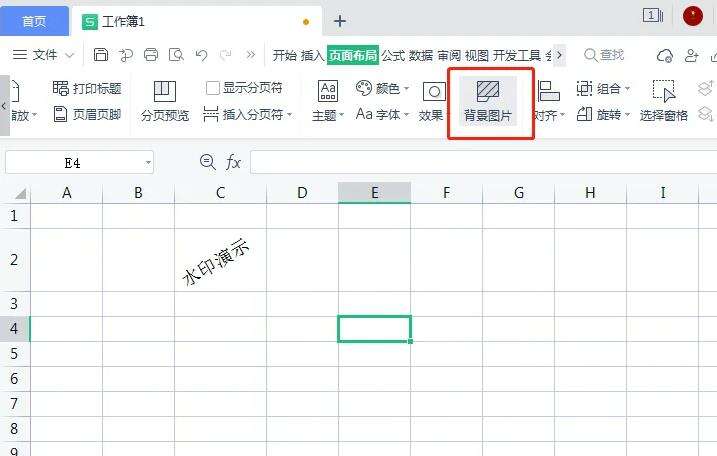The image size is (717, 456).
Task: Click the bring forward layer icon
Action: point(706,87)
